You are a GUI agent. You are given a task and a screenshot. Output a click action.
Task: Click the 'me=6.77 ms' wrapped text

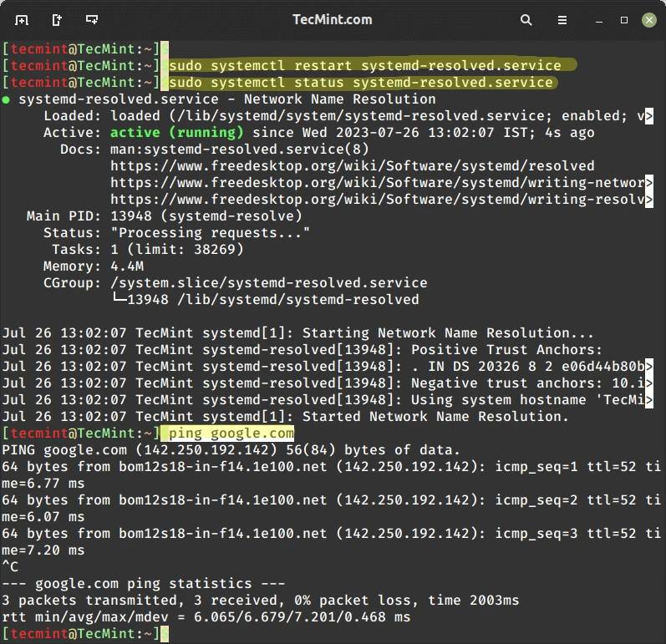(x=43, y=483)
